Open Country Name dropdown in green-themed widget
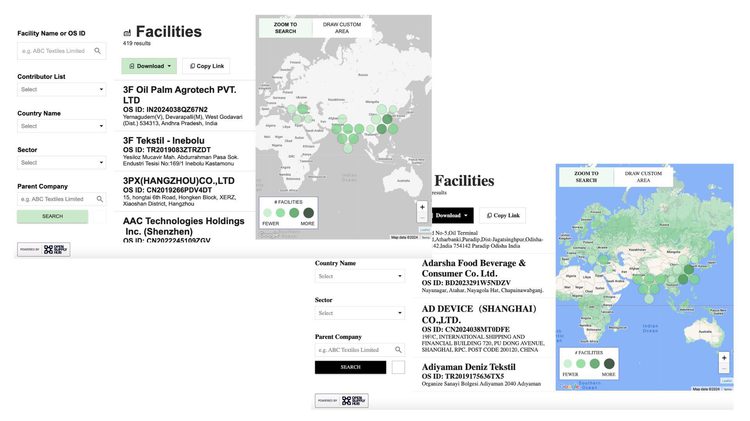This screenshot has height=421, width=750. pos(62,126)
